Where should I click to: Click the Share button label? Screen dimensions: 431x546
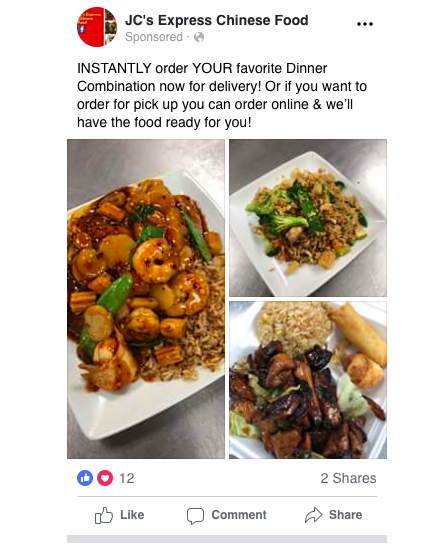(x=345, y=515)
